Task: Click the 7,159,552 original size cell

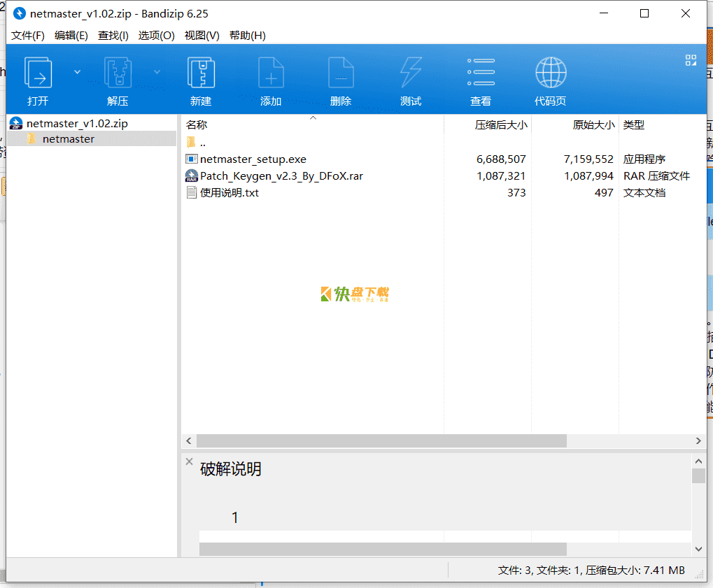Action: pos(588,159)
